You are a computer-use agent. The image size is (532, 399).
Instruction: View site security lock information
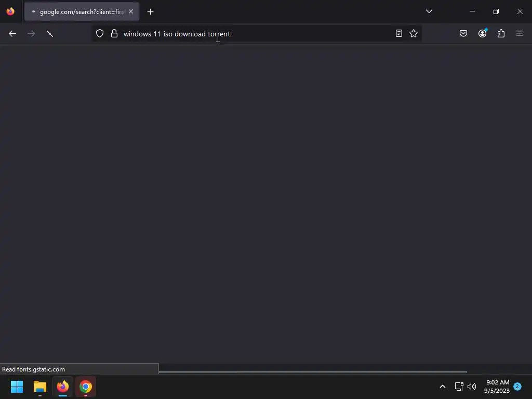[x=114, y=34]
